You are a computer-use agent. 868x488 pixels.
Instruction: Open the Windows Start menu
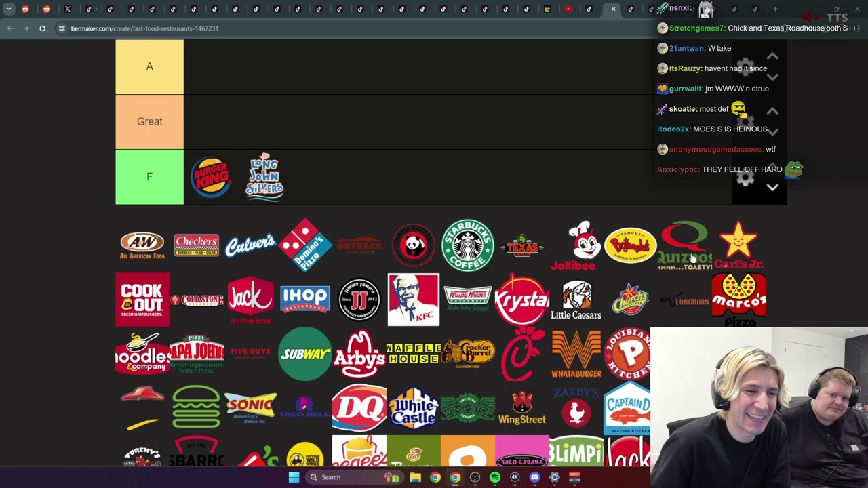(294, 477)
